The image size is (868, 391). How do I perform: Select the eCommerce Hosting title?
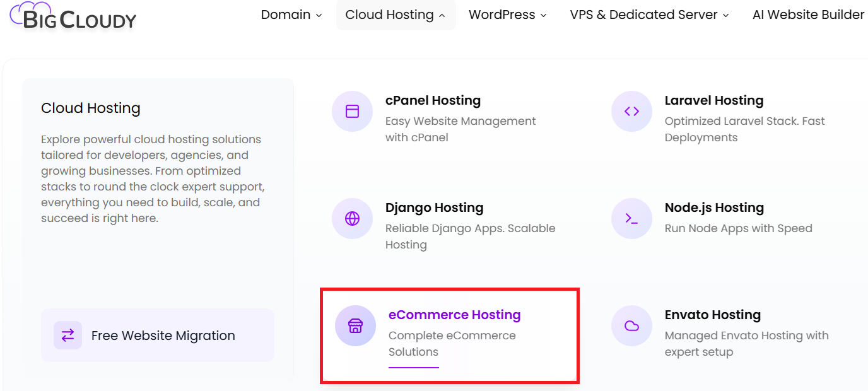455,315
